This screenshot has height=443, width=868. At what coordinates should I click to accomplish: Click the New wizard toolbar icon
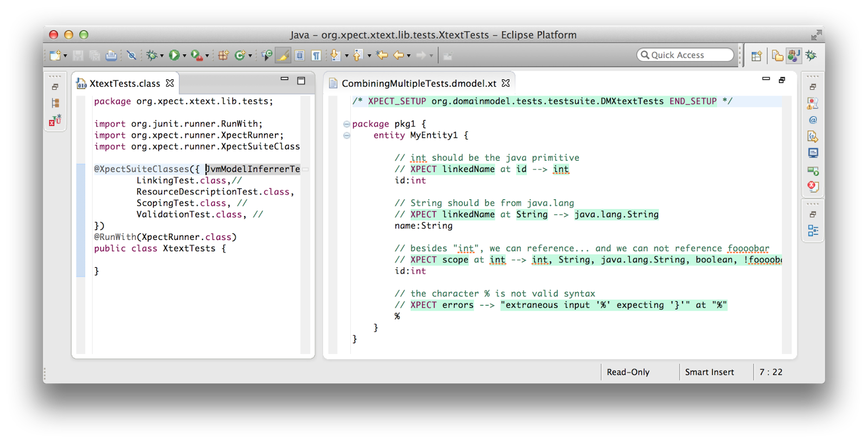(55, 55)
